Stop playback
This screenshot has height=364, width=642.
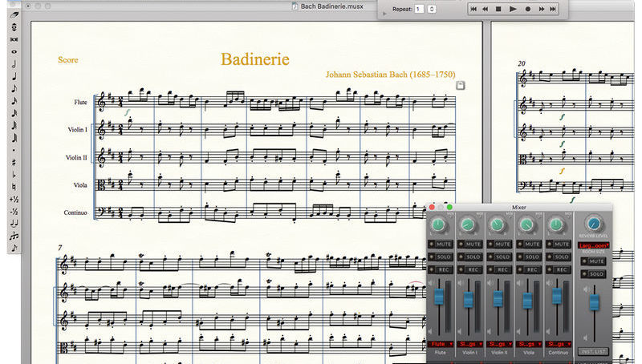coord(498,9)
